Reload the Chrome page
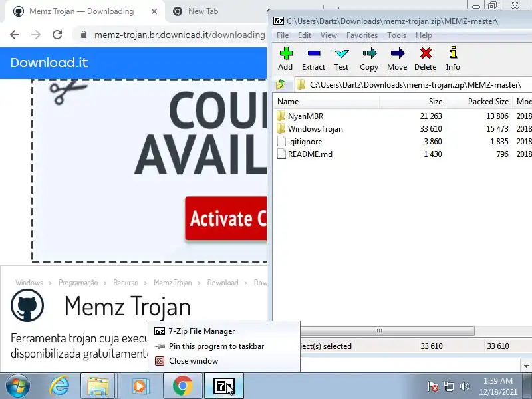 tap(57, 35)
